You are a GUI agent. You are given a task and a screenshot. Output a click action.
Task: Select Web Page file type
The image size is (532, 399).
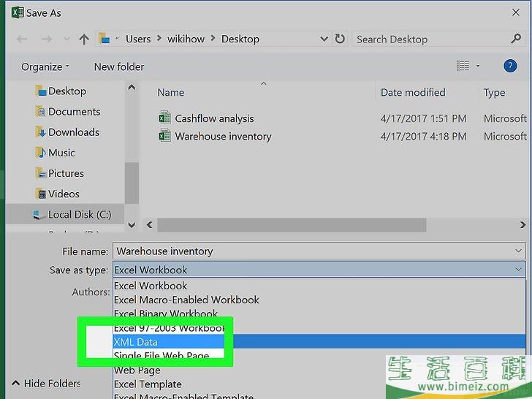pyautogui.click(x=137, y=370)
